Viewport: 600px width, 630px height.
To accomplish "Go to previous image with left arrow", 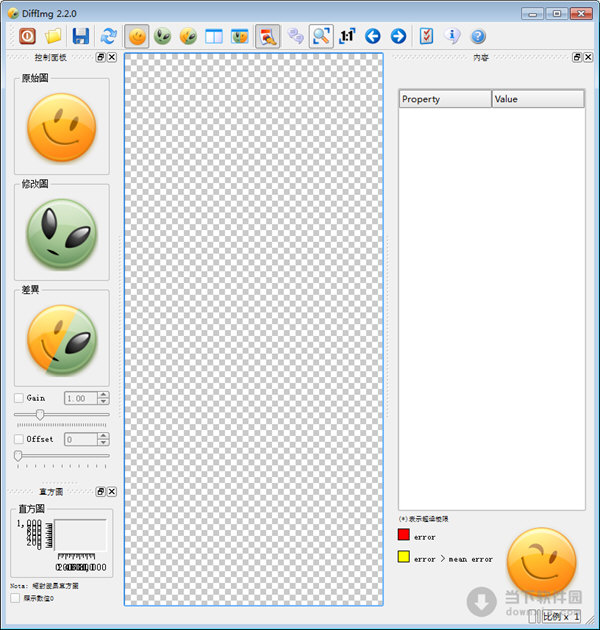I will (x=373, y=36).
